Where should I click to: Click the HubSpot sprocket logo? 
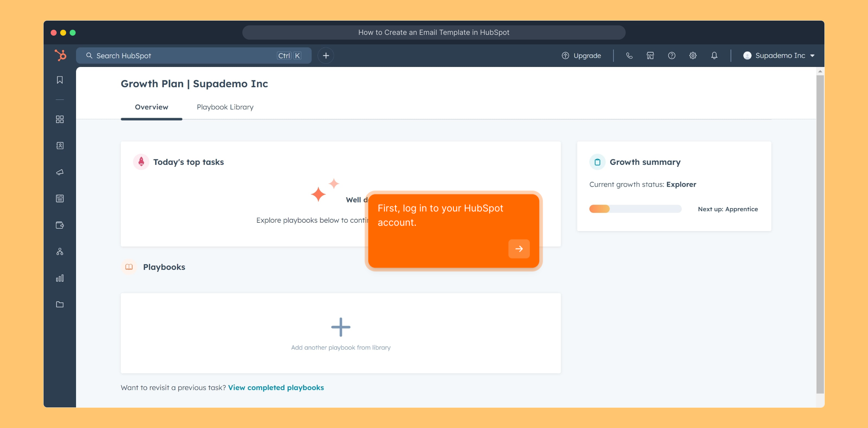[60, 55]
